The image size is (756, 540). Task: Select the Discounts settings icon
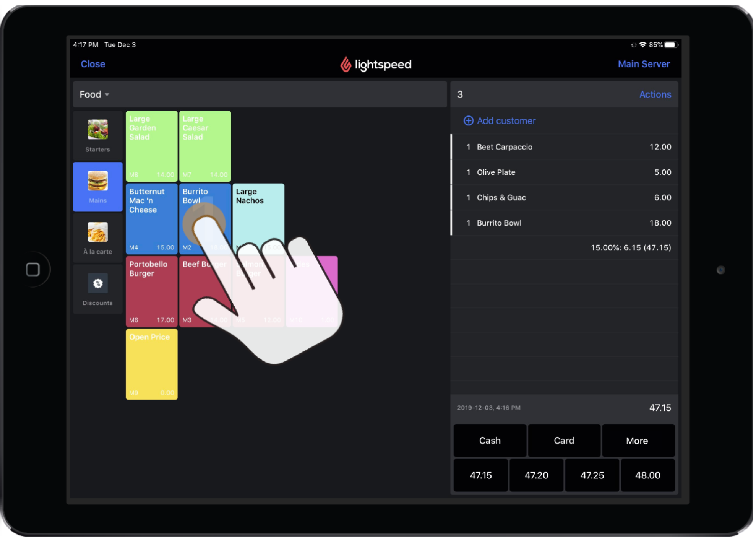click(x=97, y=283)
